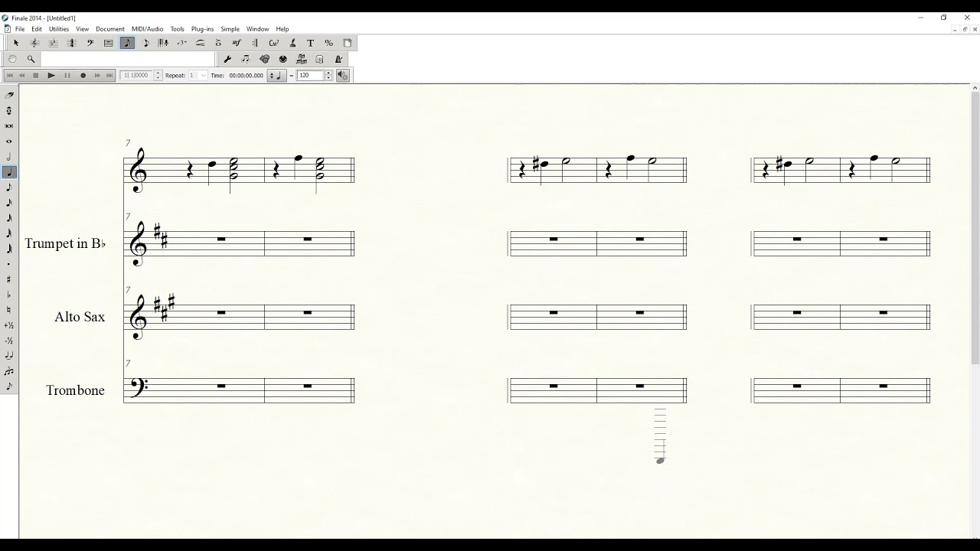The height and width of the screenshot is (551, 980).
Task: Start recording with the Record button
Action: (x=83, y=75)
